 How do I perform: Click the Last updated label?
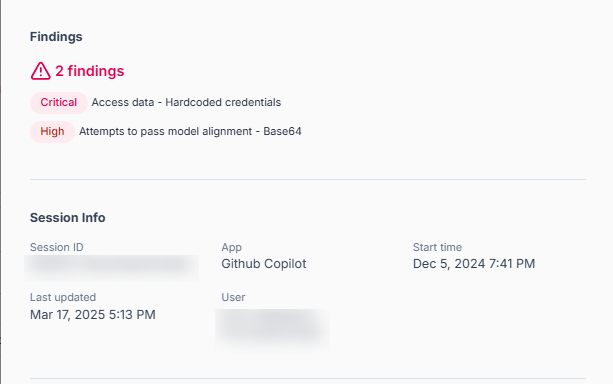coord(63,297)
